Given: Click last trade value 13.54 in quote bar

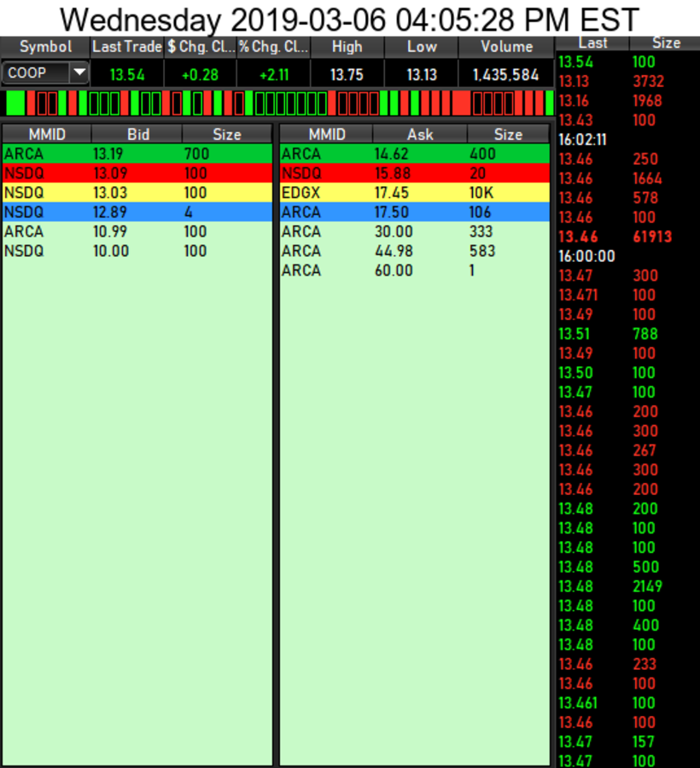Looking at the screenshot, I should (127, 75).
